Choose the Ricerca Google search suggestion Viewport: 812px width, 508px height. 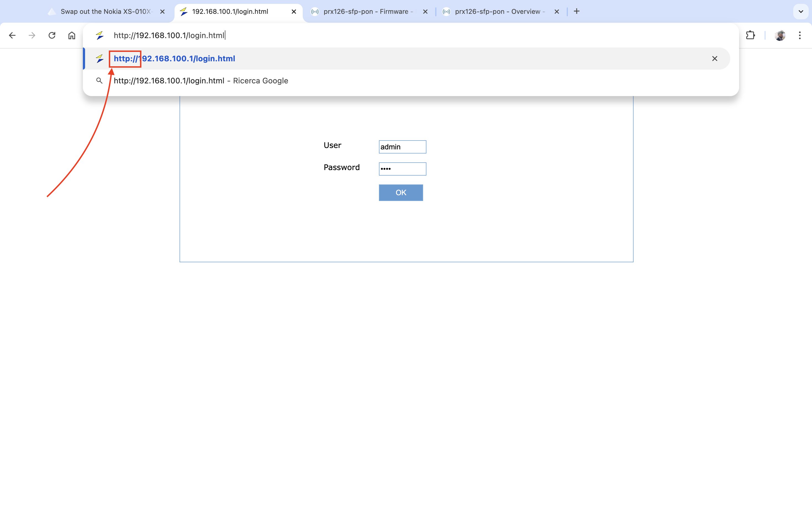pyautogui.click(x=201, y=81)
